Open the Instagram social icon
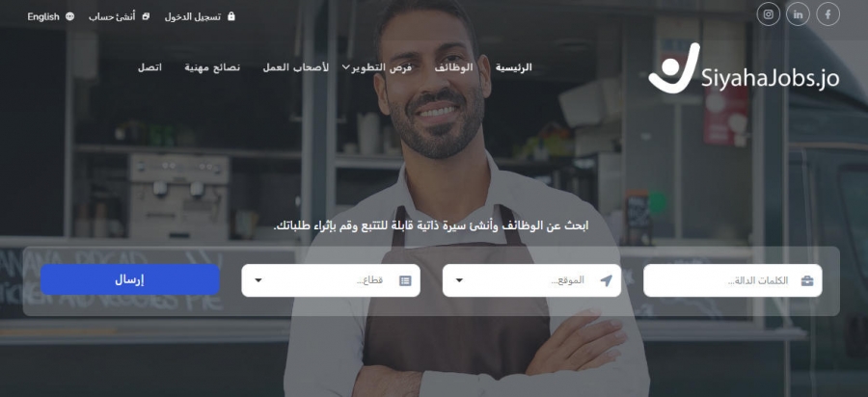This screenshot has width=868, height=397. 769,14
